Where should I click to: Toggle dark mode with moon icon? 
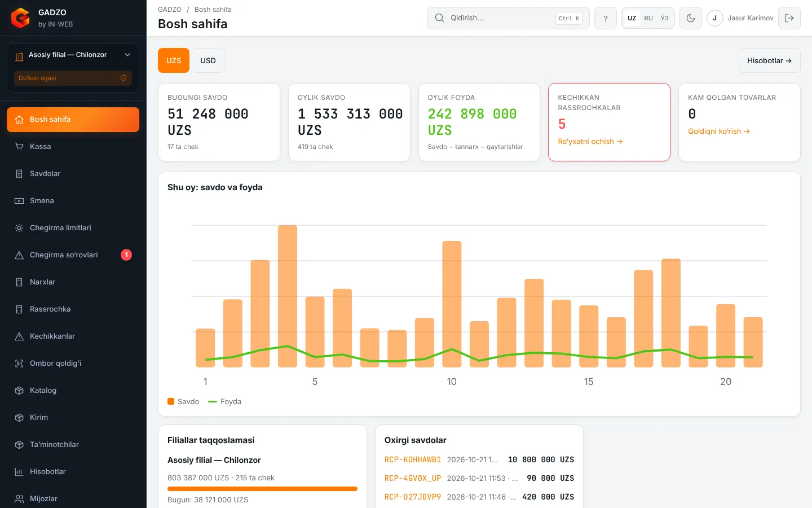(691, 18)
